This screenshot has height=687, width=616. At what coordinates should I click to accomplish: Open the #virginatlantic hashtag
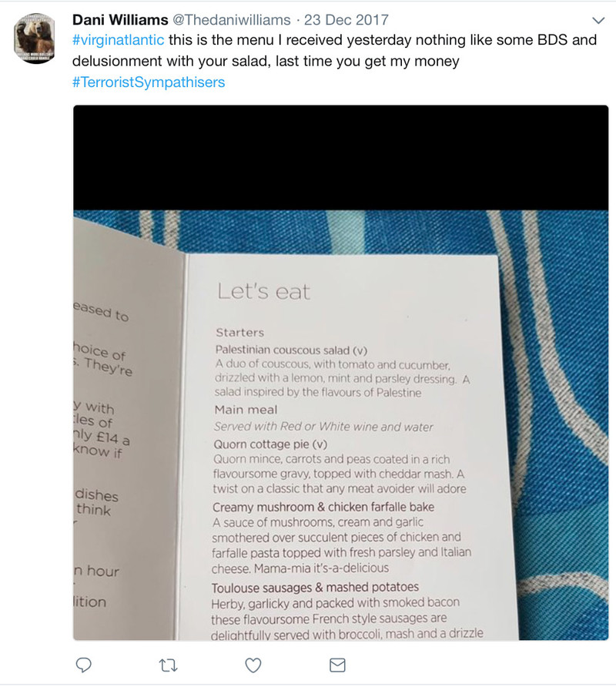(119, 40)
